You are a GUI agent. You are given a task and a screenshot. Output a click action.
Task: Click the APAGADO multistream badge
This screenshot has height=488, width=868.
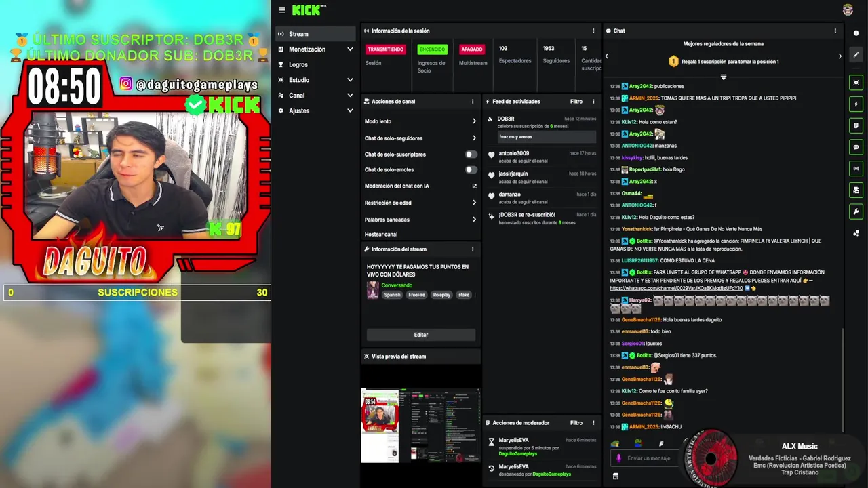coord(472,49)
